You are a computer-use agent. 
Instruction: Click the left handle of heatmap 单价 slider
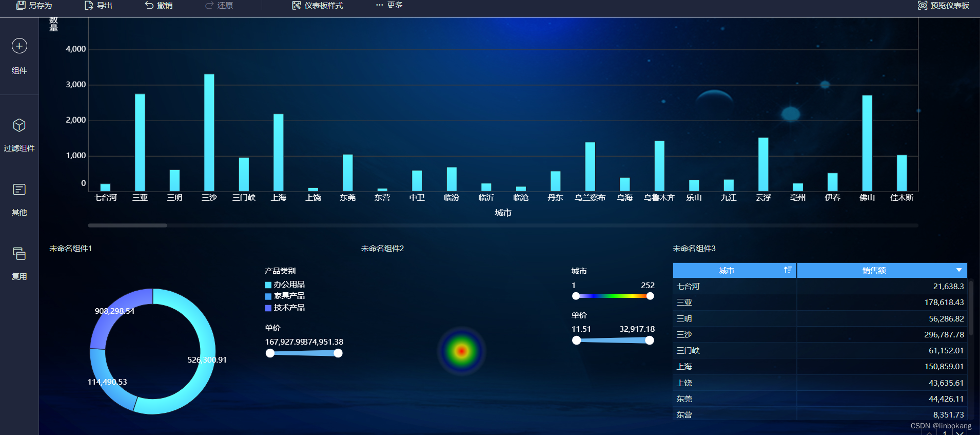[577, 340]
